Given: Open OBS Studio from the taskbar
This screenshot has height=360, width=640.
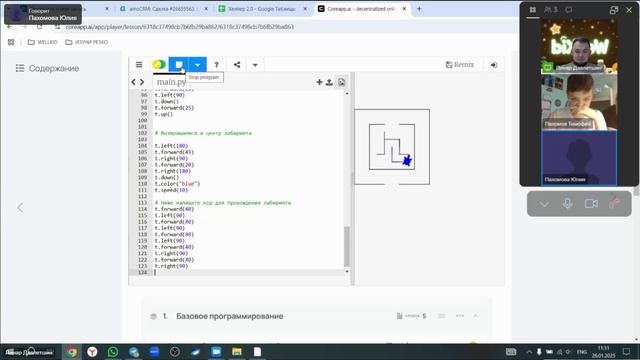Looking at the screenshot, I should [175, 351].
